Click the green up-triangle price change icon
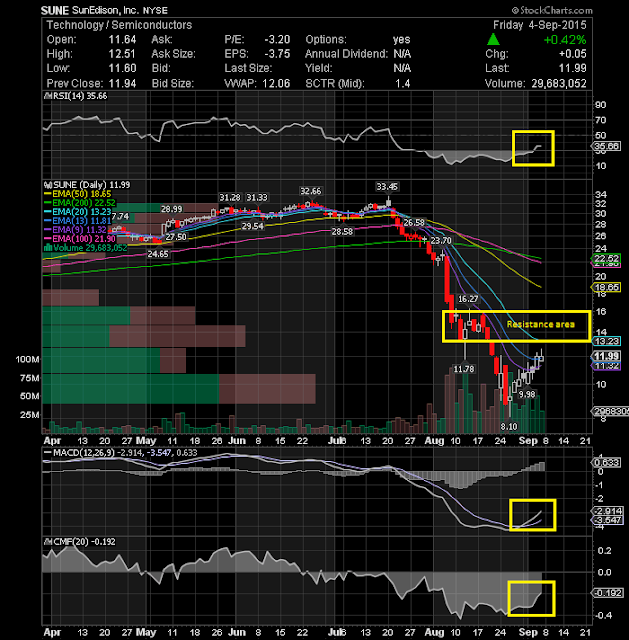629x640 pixels. (493, 39)
